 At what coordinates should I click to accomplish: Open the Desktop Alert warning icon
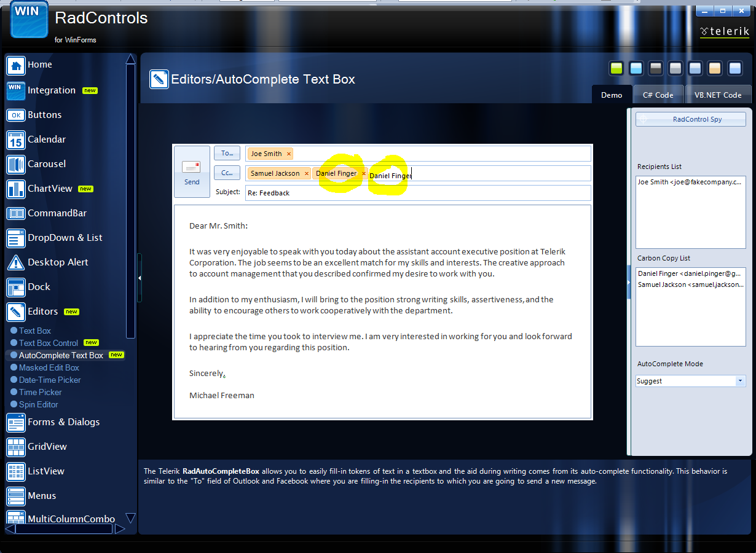coord(15,262)
